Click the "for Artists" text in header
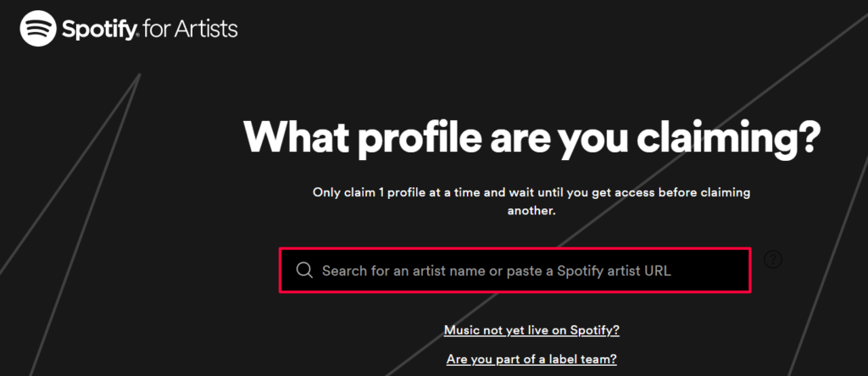868x376 pixels. click(x=191, y=30)
